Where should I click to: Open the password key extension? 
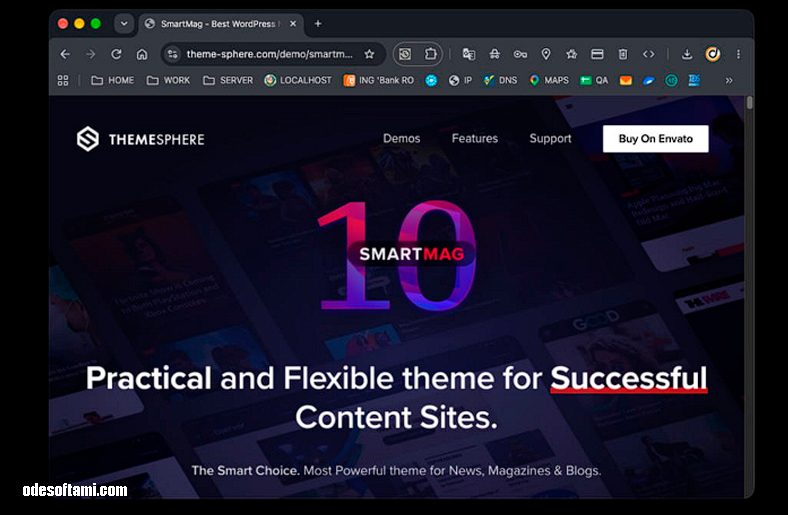tap(520, 54)
